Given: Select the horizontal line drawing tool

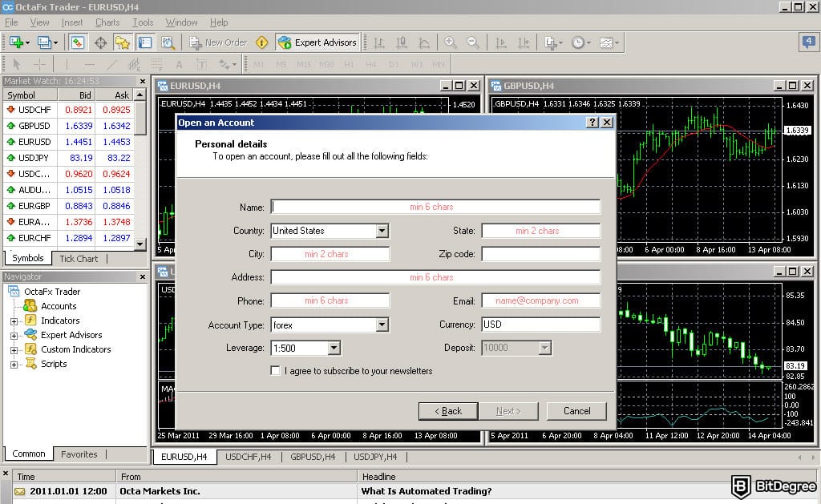Looking at the screenshot, I should [90, 64].
